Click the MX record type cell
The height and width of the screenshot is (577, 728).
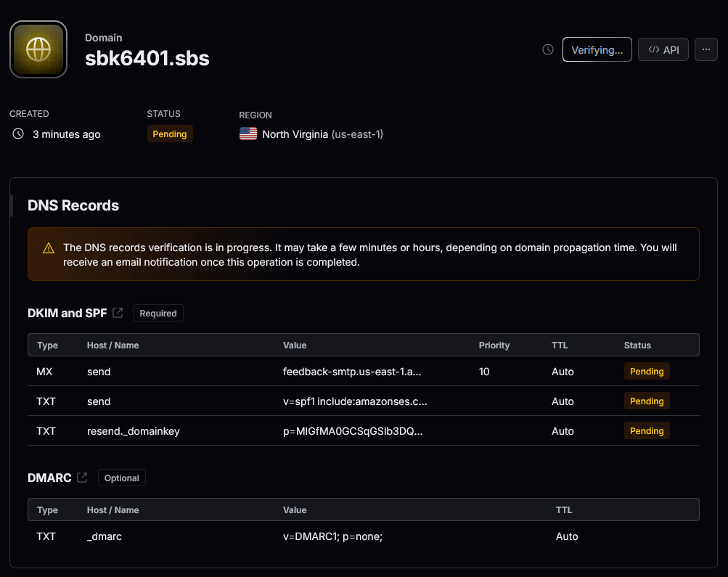44,372
